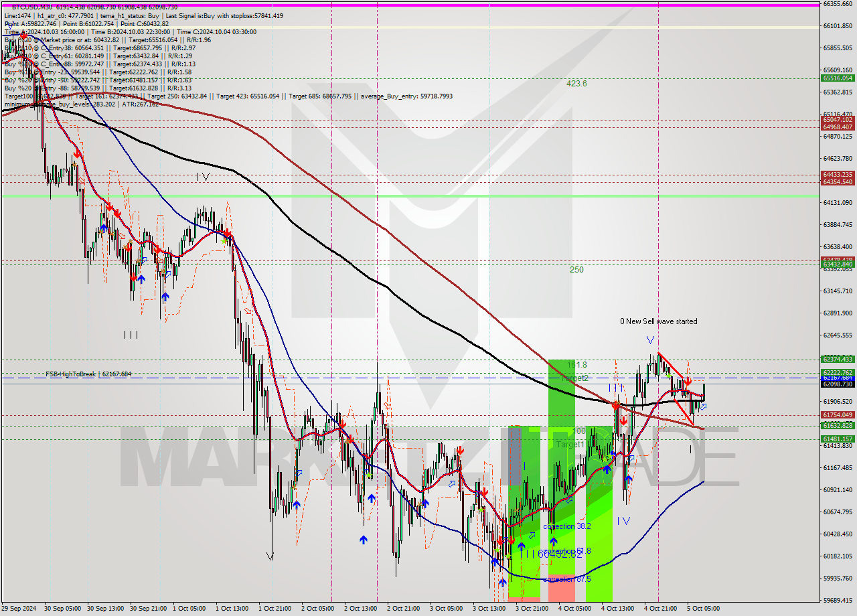Click the 'correction 61.8' label
Screen dimensions: 857x616
(x=567, y=551)
